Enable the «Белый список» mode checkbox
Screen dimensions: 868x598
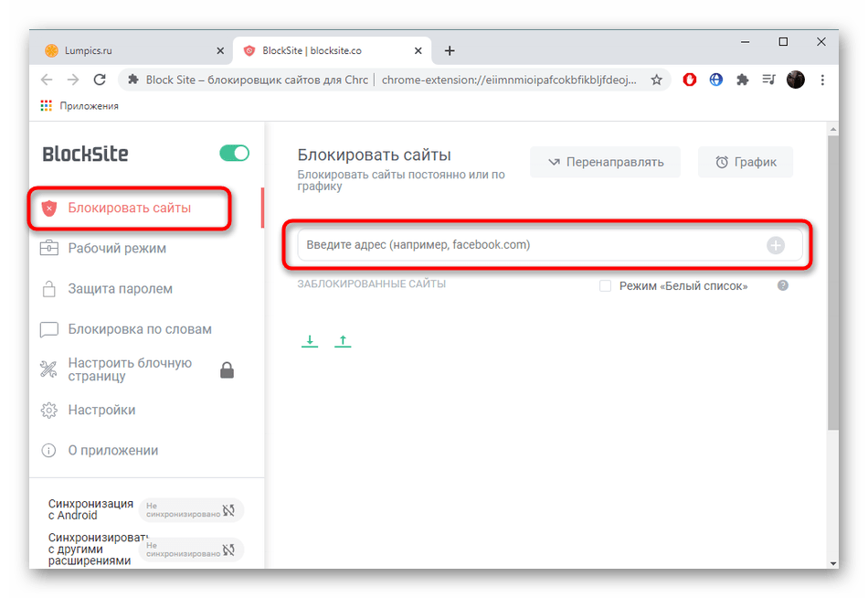[605, 286]
